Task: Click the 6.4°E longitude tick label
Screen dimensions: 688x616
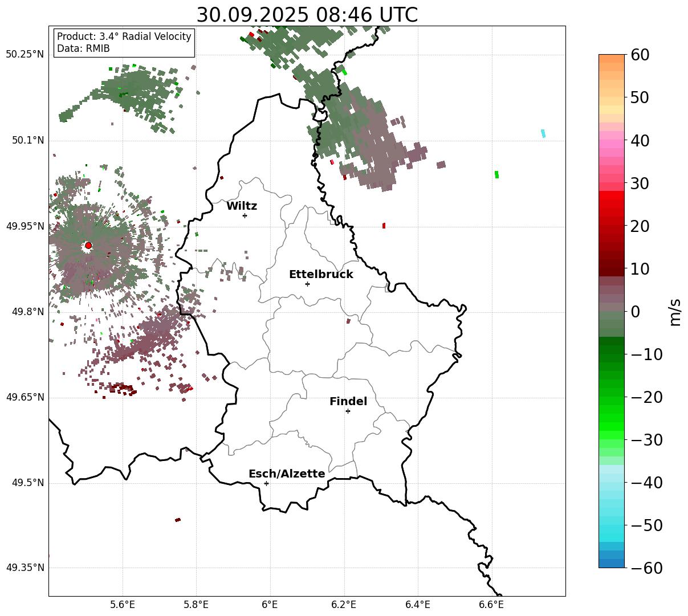Action: (418, 604)
